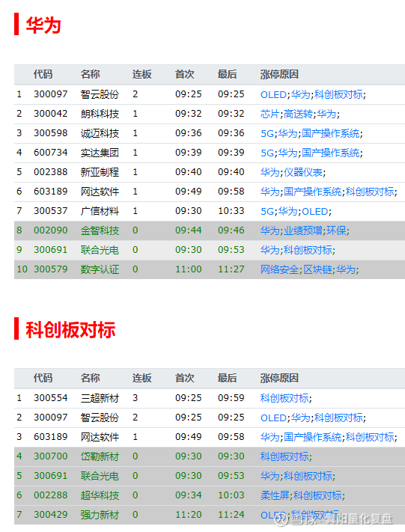Select stock name 数字认证

100,269
